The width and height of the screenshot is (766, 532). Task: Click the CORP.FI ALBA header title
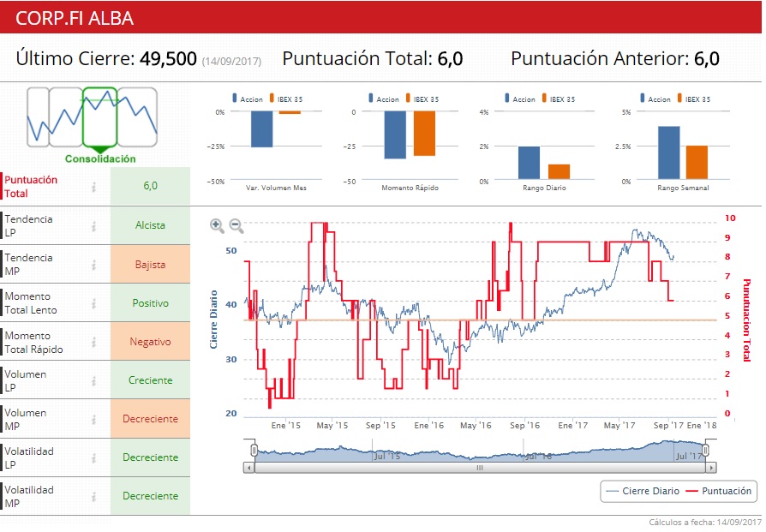(x=75, y=18)
